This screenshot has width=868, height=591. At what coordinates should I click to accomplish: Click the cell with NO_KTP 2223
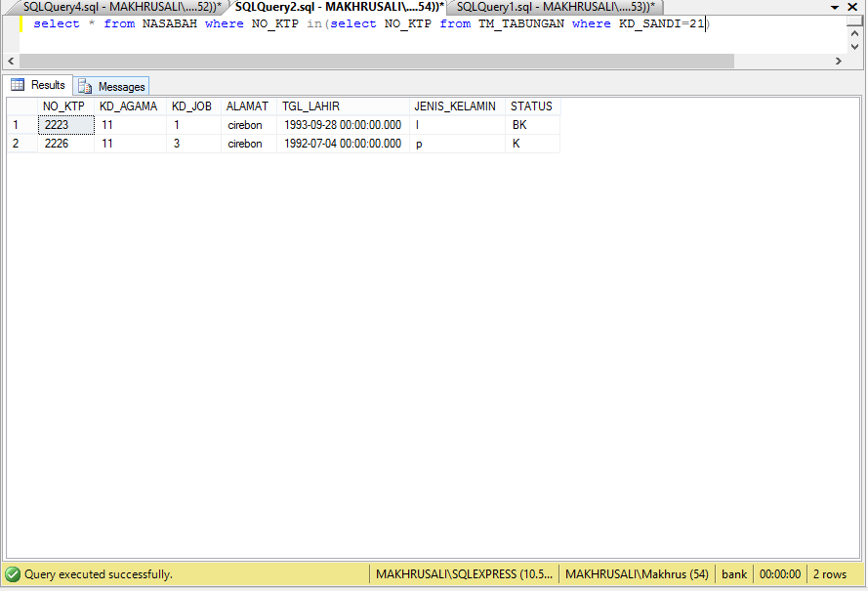[65, 125]
